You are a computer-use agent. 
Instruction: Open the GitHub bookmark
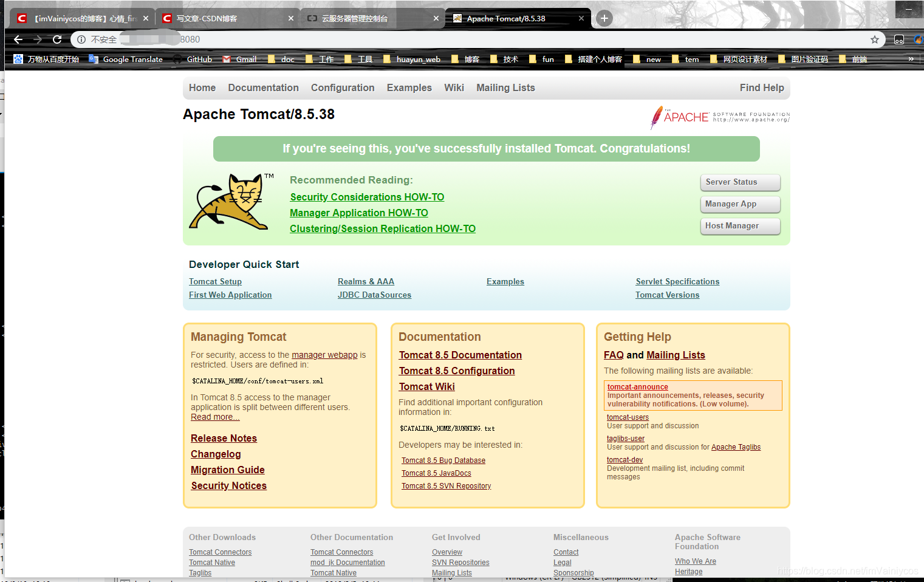193,59
